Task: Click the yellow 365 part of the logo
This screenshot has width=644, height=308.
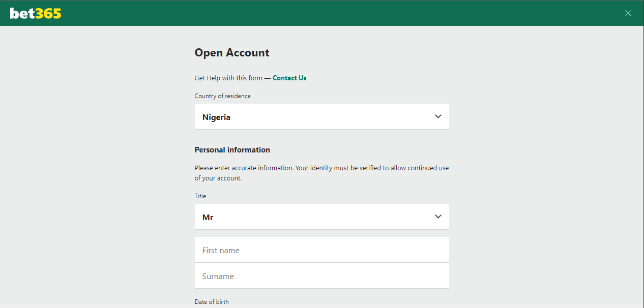Action: point(48,14)
